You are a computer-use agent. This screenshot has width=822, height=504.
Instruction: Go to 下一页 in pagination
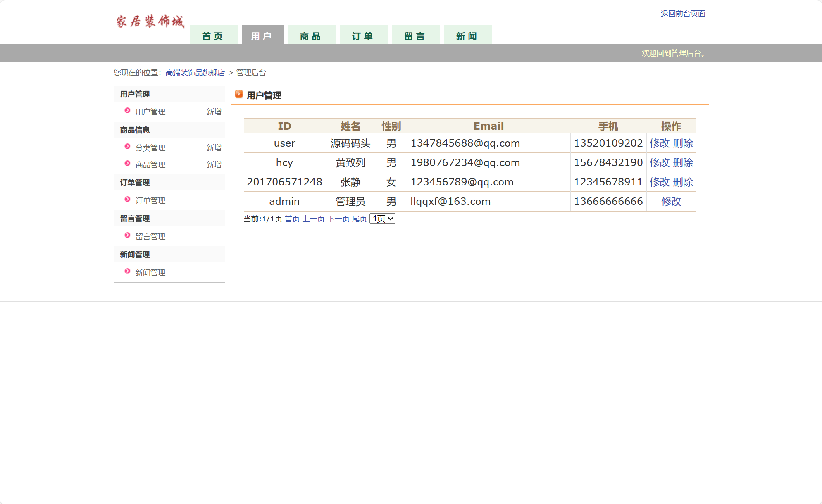coord(338,219)
